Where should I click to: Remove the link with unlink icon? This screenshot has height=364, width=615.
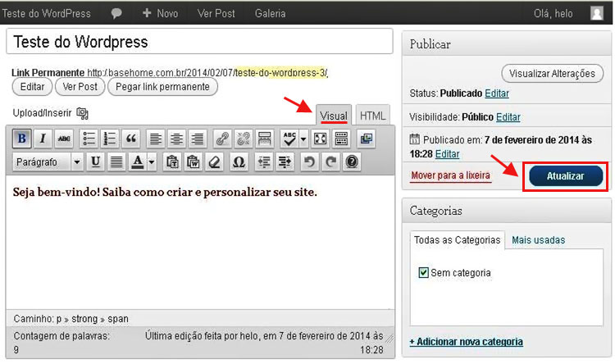pyautogui.click(x=244, y=139)
